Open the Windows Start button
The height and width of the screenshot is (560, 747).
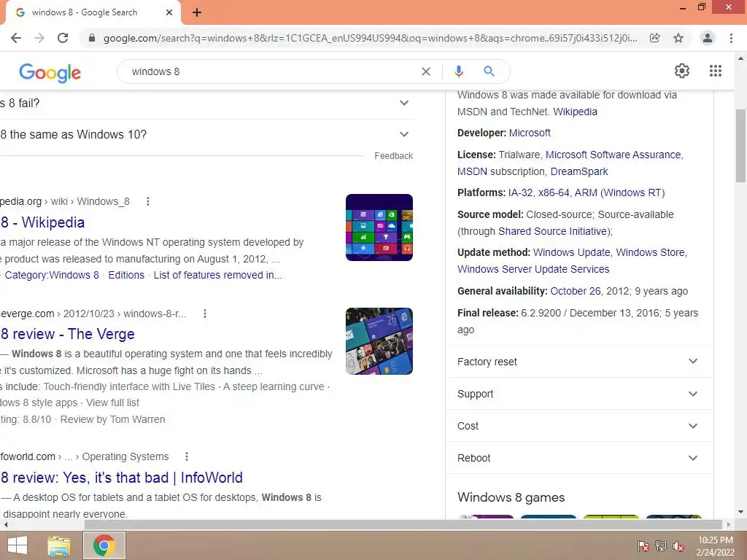tap(18, 545)
